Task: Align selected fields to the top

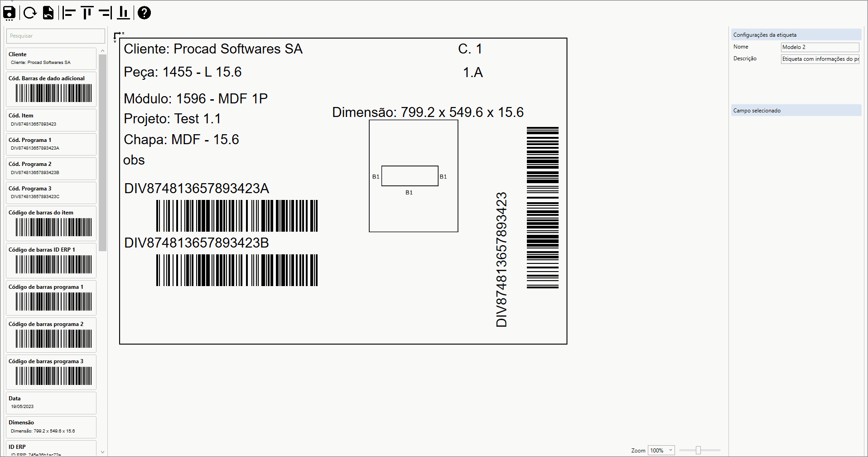Action: pos(87,13)
